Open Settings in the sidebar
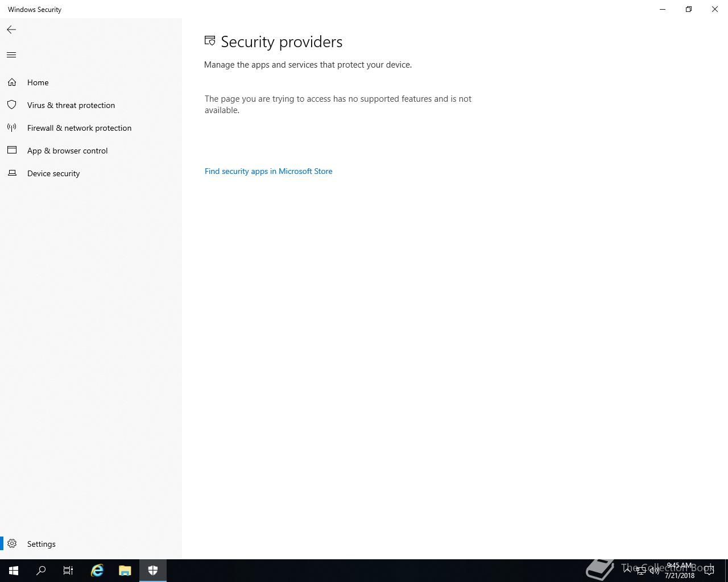This screenshot has width=728, height=582. coord(91,544)
